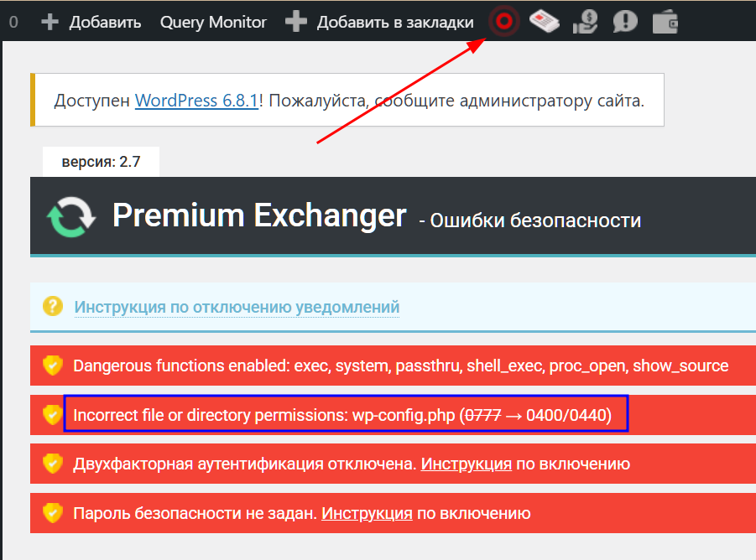Click shield icon beside wp-config.php permissions warning
The image size is (756, 560).
[53, 414]
